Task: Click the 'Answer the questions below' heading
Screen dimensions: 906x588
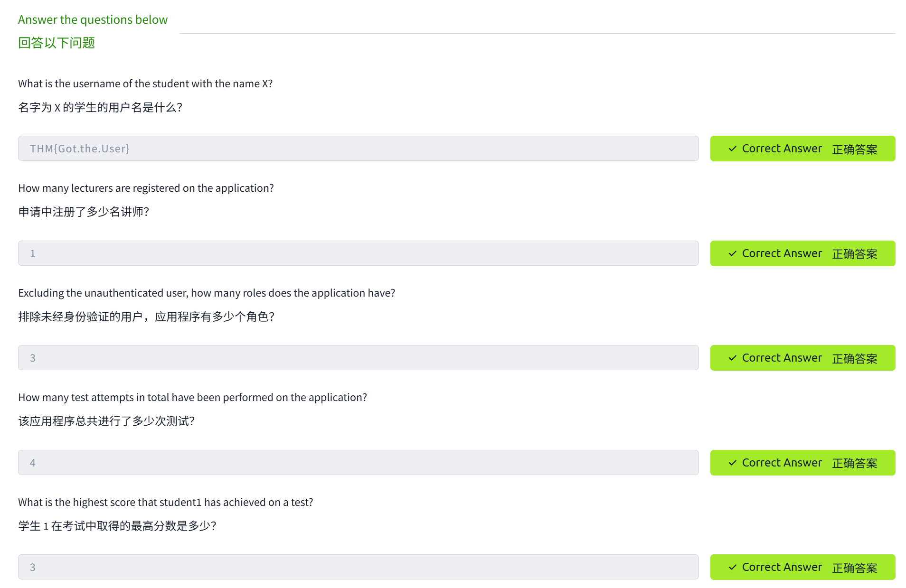Action: pos(93,19)
